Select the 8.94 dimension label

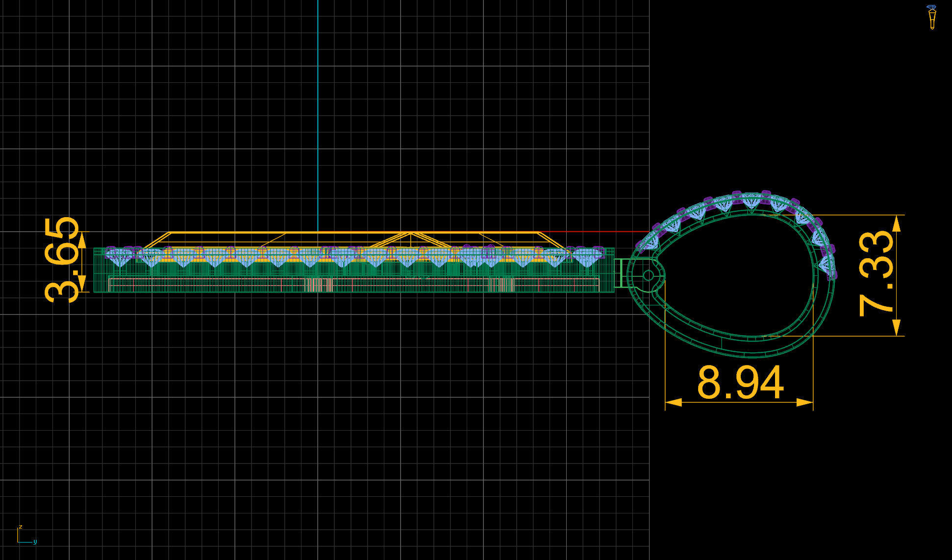(740, 383)
